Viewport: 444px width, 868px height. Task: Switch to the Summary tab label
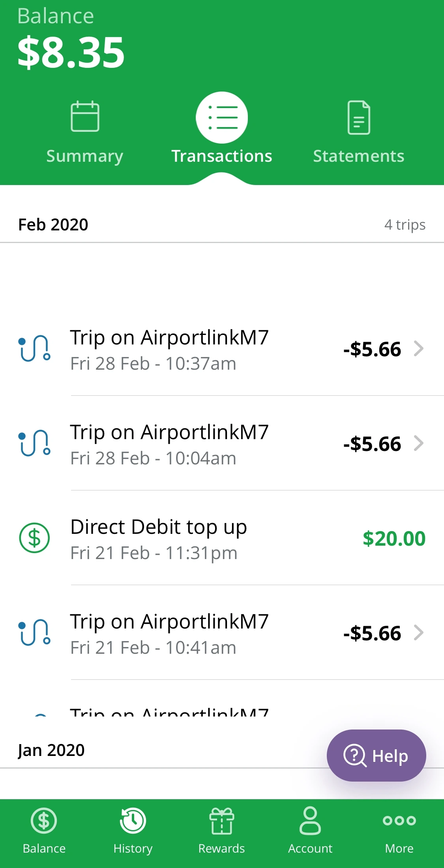click(85, 156)
